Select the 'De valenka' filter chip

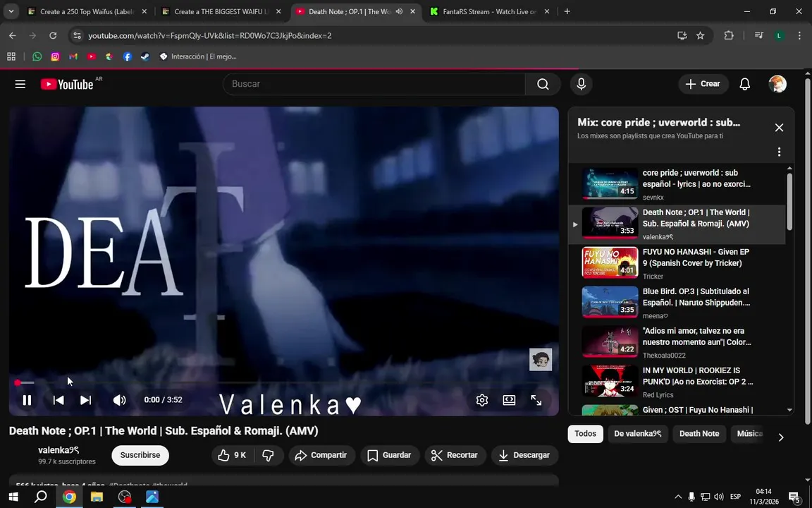pos(637,433)
